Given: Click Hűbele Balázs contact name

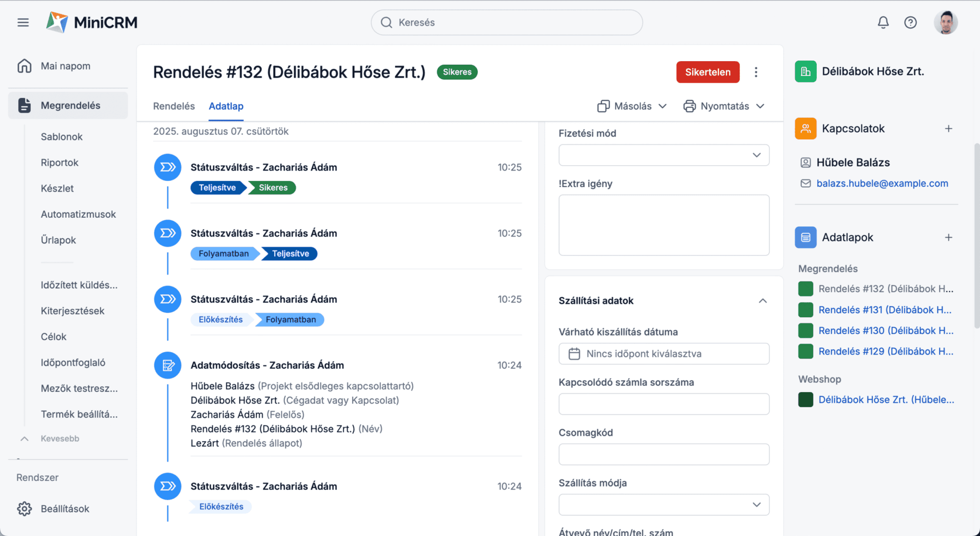Looking at the screenshot, I should tap(853, 163).
